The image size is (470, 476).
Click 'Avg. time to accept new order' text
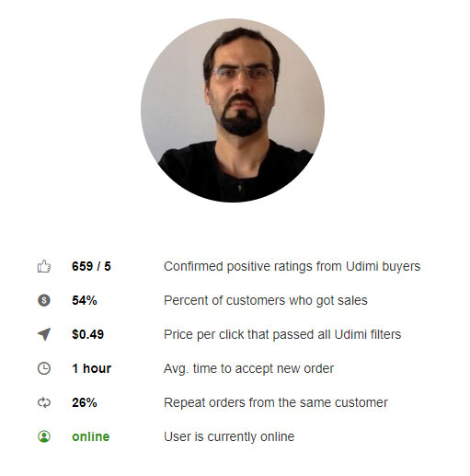click(x=248, y=369)
